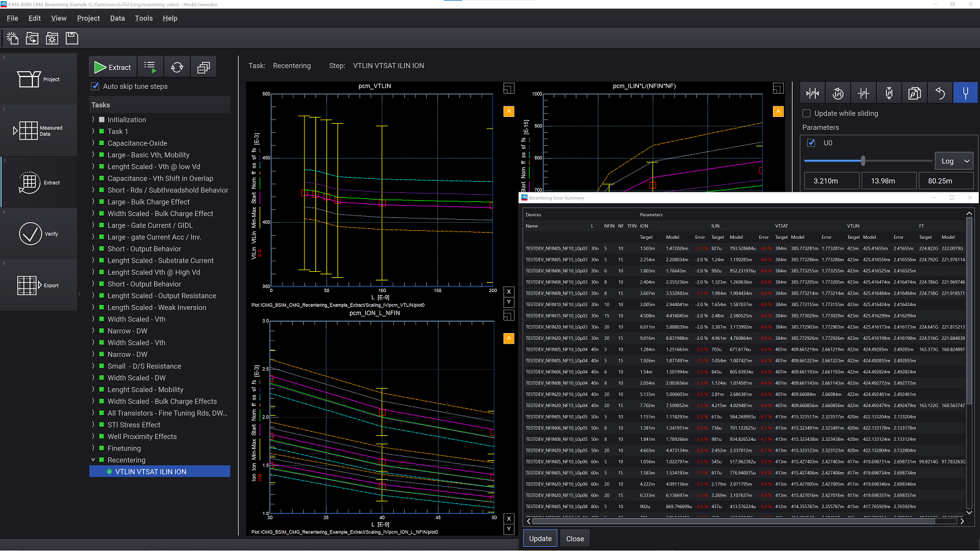Create a new project using toolbar icon

pos(12,38)
